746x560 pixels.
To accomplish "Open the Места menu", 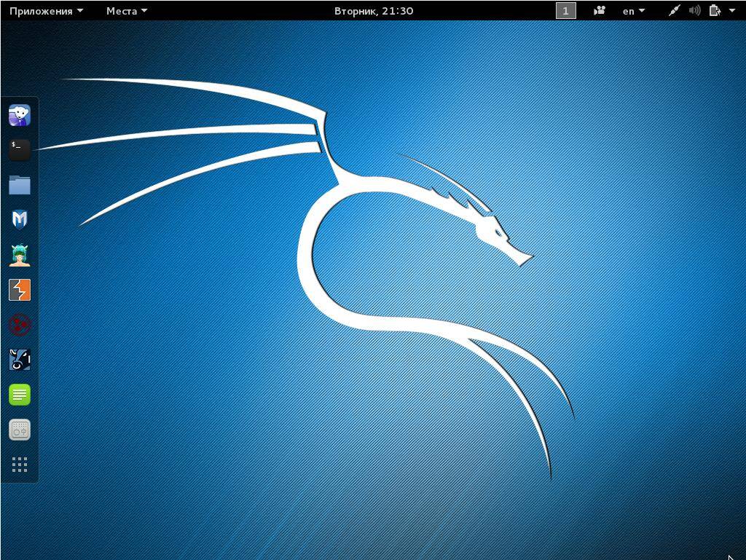I will click(126, 11).
